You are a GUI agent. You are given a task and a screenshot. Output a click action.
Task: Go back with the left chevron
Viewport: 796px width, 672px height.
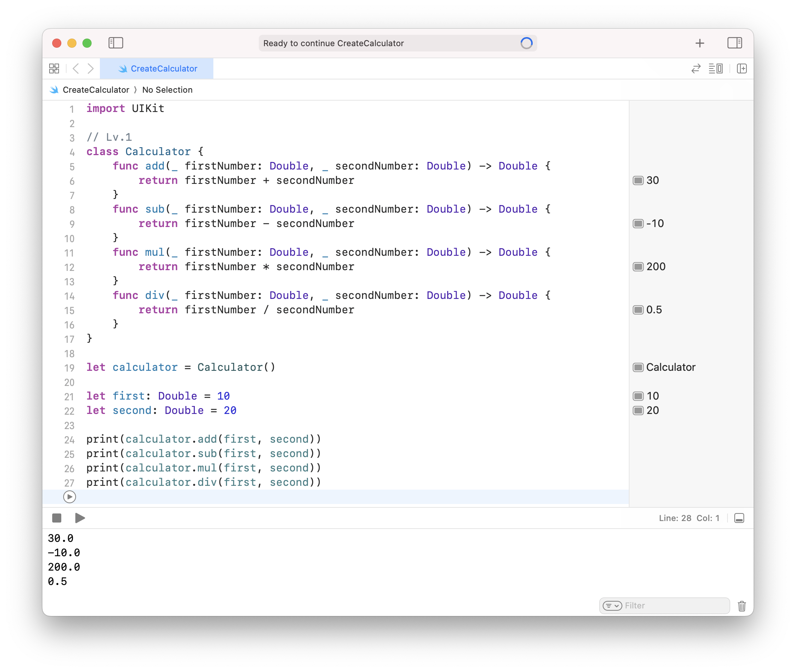[x=76, y=68]
